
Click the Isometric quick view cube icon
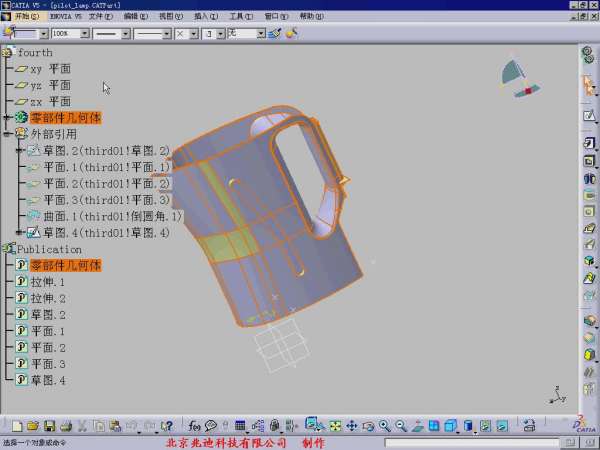point(451,426)
